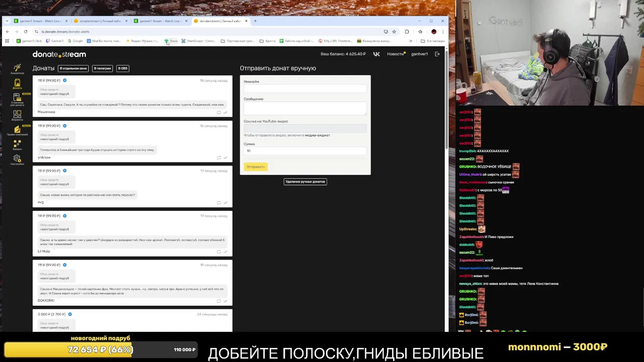This screenshot has width=644, height=362.
Task: Replay the donation from ynknow
Action: (218, 157)
